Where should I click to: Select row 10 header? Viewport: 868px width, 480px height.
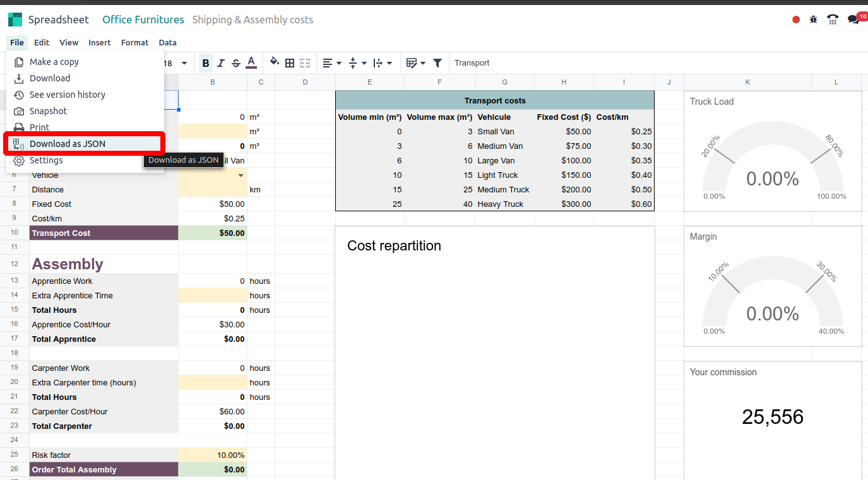coord(15,233)
